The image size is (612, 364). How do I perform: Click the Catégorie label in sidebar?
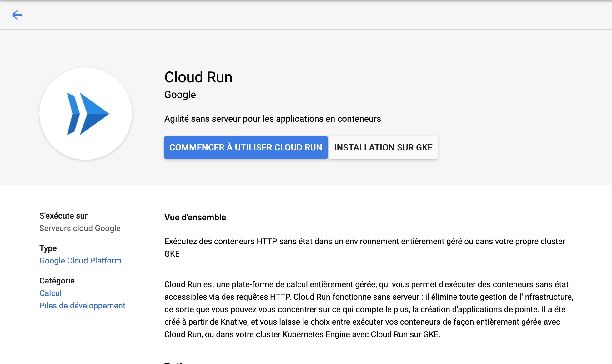(57, 281)
